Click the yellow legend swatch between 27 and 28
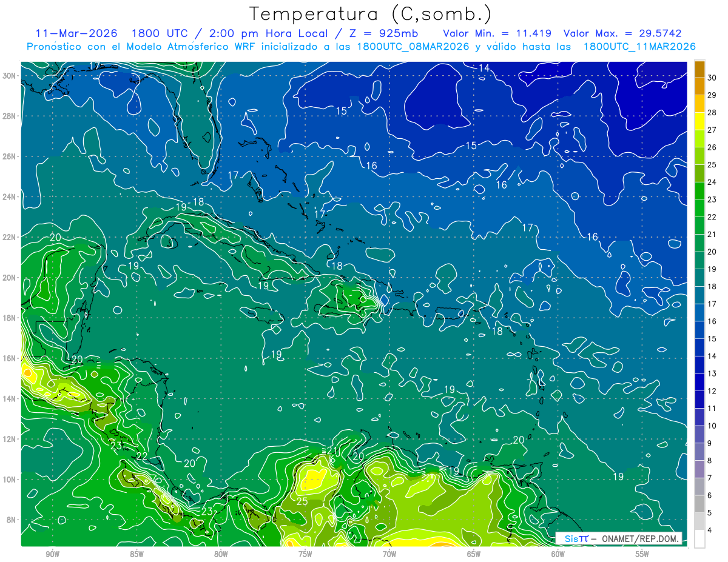 (x=699, y=121)
